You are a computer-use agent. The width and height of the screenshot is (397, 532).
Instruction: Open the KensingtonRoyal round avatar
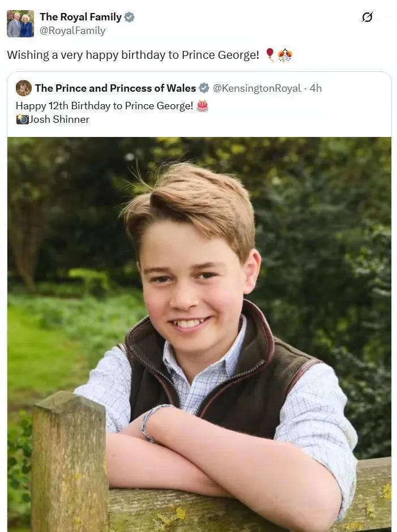tap(23, 88)
